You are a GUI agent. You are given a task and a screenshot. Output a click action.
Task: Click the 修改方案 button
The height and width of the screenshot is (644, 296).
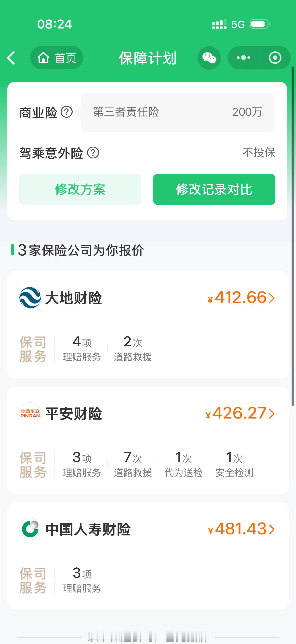(x=80, y=189)
